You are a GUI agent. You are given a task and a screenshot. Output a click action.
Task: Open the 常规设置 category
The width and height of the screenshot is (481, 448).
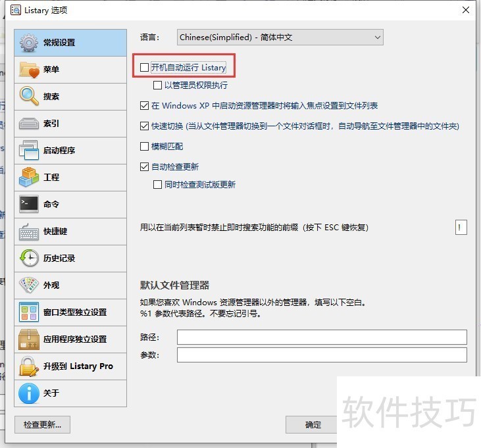point(70,43)
